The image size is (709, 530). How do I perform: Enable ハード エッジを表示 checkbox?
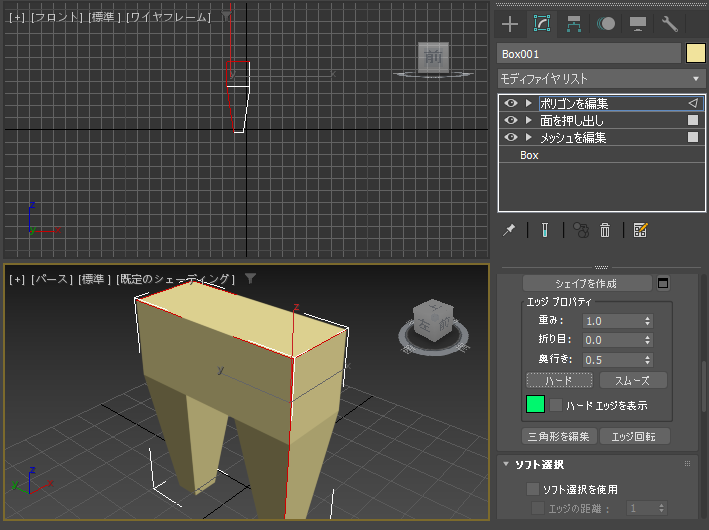pyautogui.click(x=556, y=405)
